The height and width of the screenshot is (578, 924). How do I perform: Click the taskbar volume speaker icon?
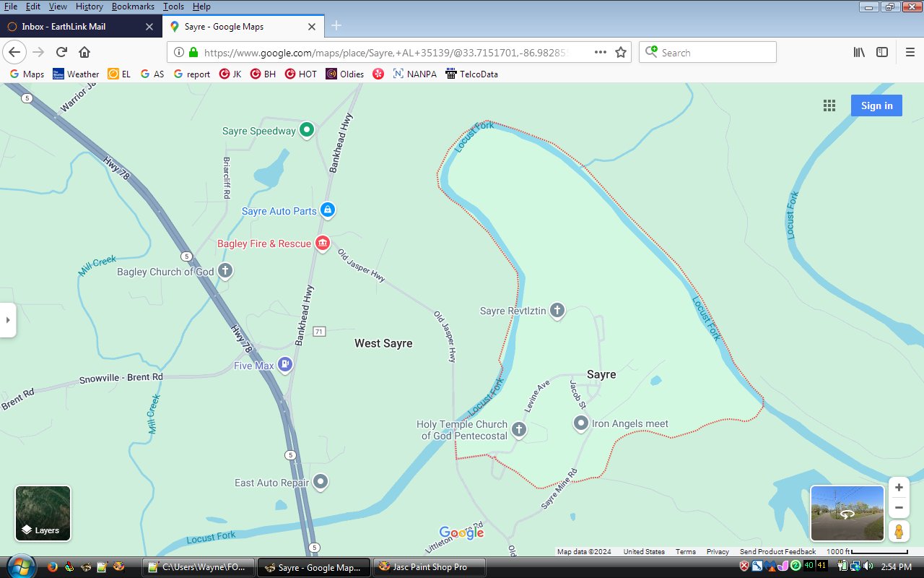coord(867,566)
